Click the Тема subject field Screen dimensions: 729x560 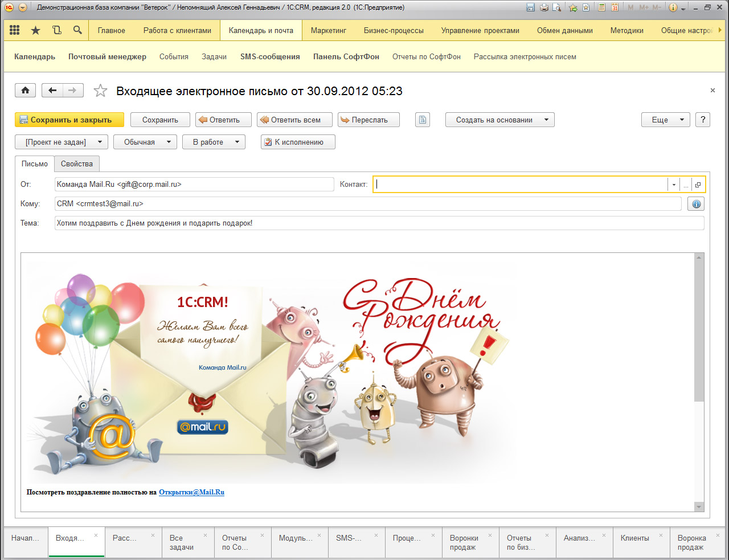click(379, 223)
